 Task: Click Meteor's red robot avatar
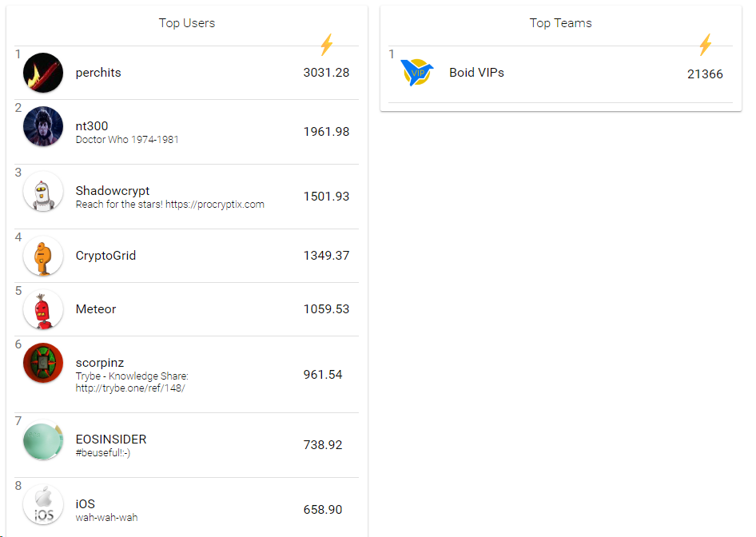[43, 309]
